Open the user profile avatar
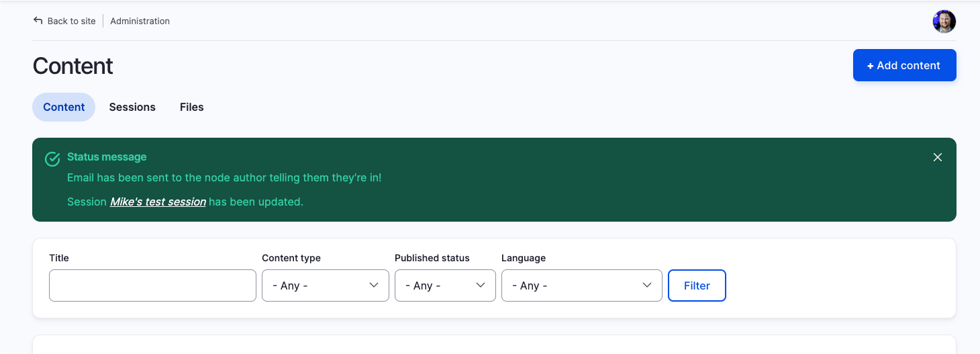 [944, 21]
